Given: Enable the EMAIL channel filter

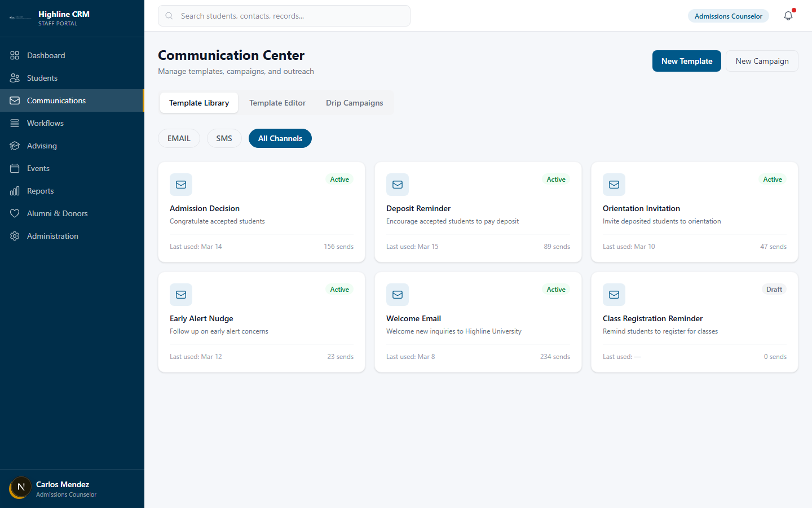Looking at the screenshot, I should [179, 138].
